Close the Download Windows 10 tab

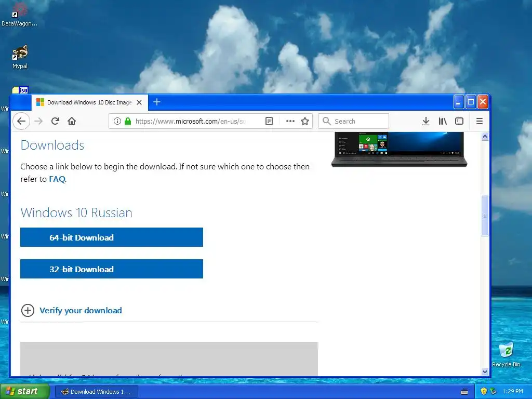[x=139, y=102]
